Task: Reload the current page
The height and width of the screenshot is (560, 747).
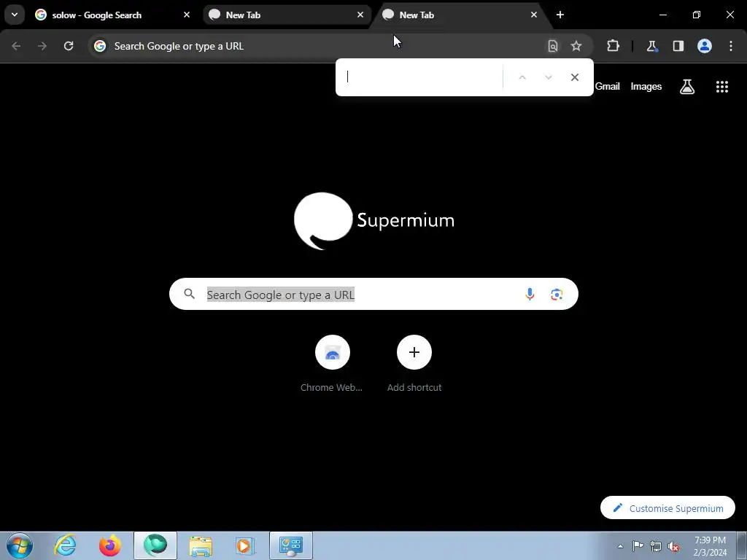Action: [x=69, y=46]
